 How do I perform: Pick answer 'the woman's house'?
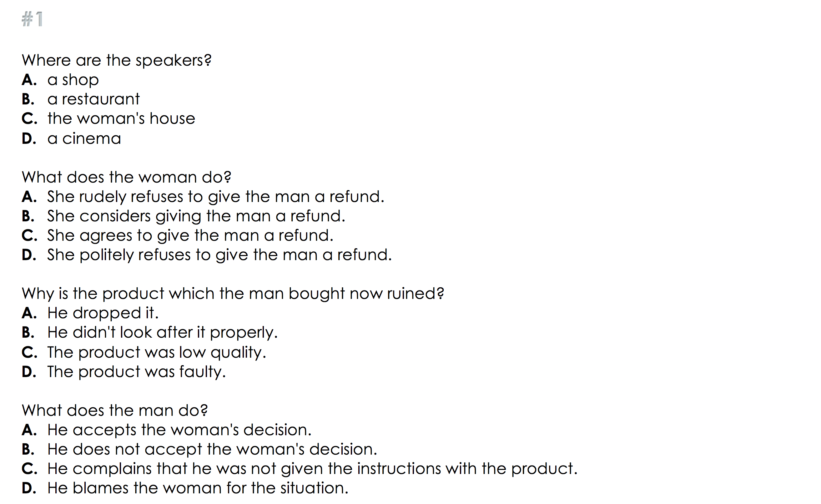point(121,119)
